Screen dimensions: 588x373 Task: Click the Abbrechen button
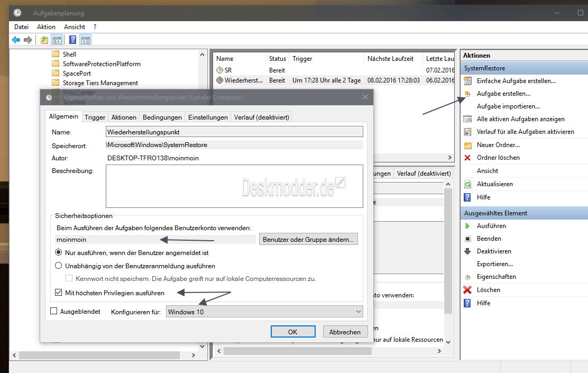tap(345, 332)
